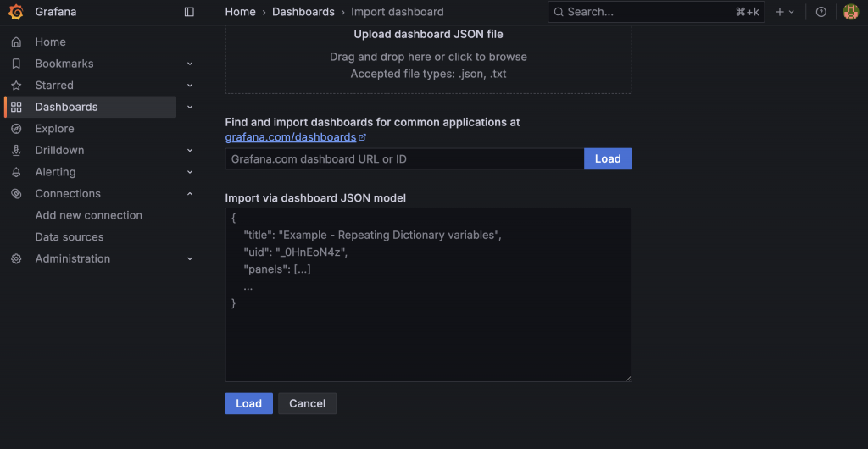Expand the Dashboards section chevron
Screen dimensions: 868x449
point(190,107)
